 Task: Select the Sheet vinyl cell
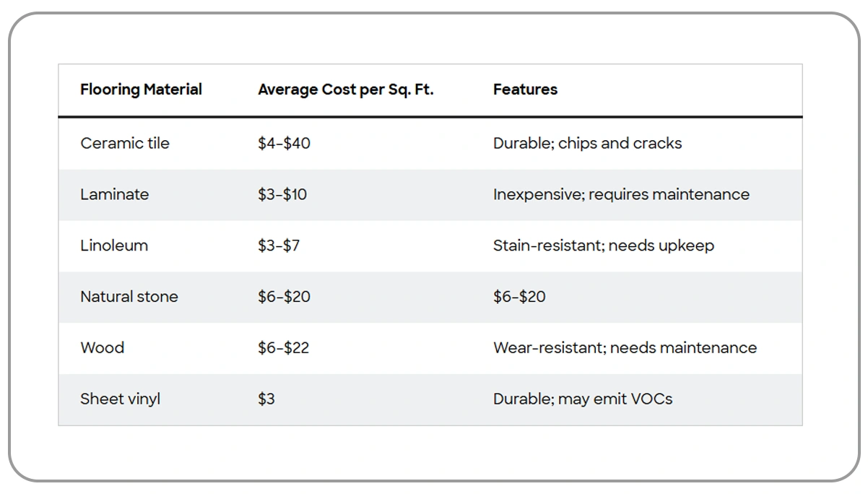(121, 399)
